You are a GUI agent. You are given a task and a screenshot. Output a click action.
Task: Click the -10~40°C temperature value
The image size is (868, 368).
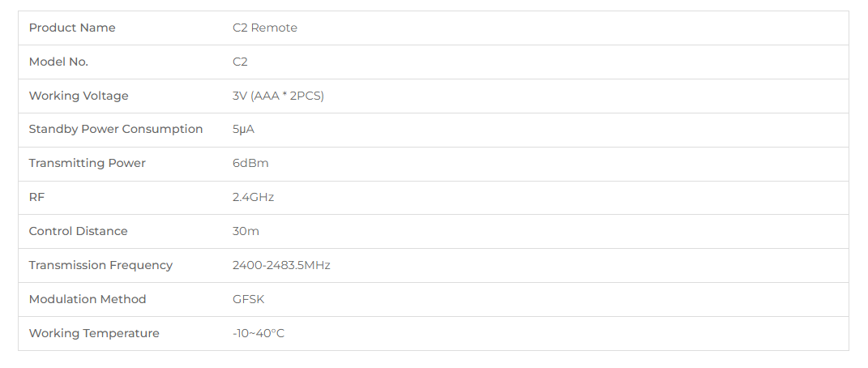(x=259, y=333)
